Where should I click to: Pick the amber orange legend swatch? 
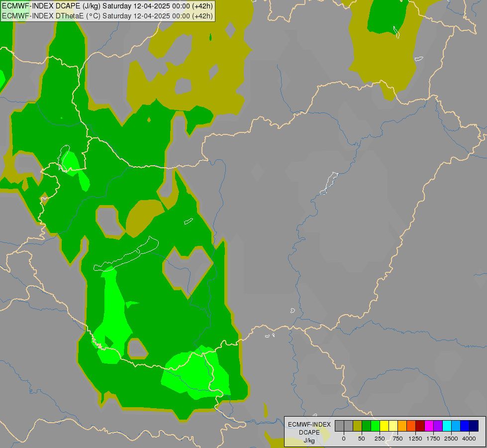click(x=402, y=426)
